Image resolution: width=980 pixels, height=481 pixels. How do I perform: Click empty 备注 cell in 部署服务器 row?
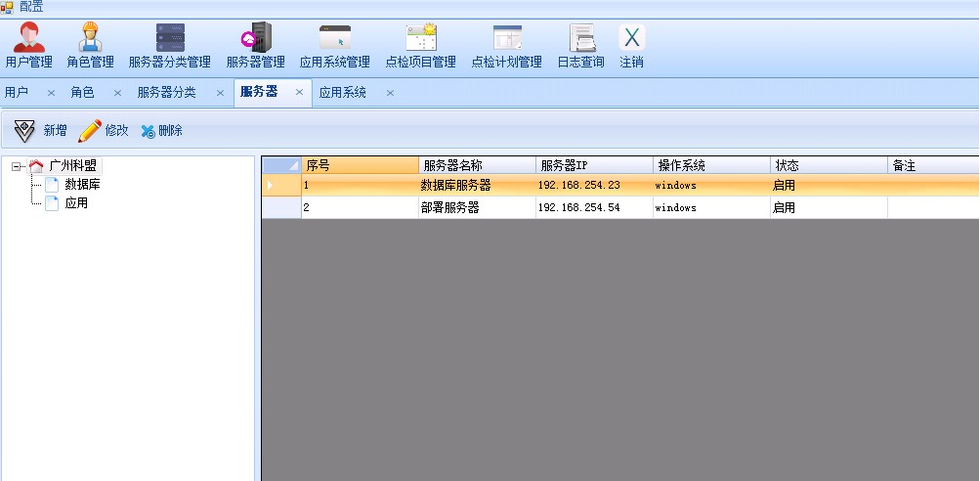933,207
